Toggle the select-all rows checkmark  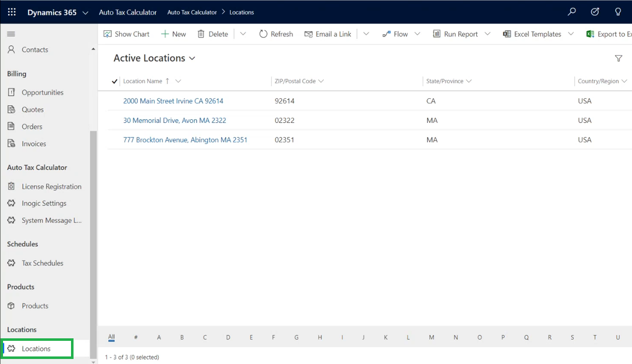[114, 81]
